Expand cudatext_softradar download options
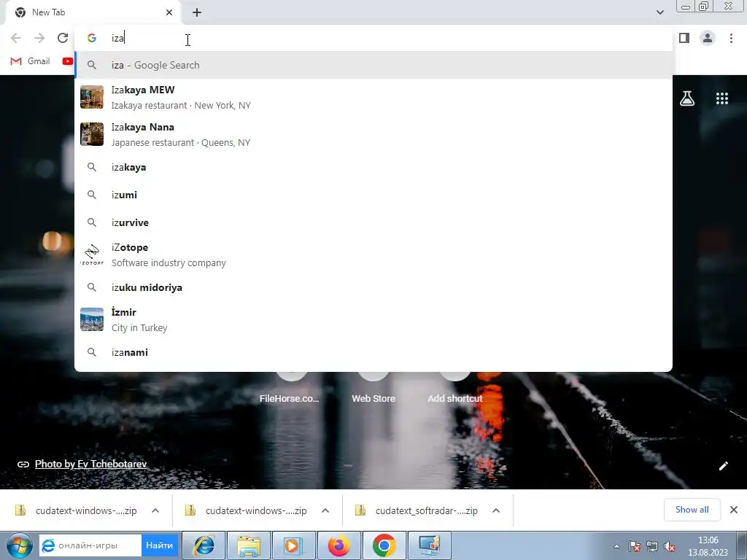This screenshot has height=560, width=747. click(x=496, y=510)
